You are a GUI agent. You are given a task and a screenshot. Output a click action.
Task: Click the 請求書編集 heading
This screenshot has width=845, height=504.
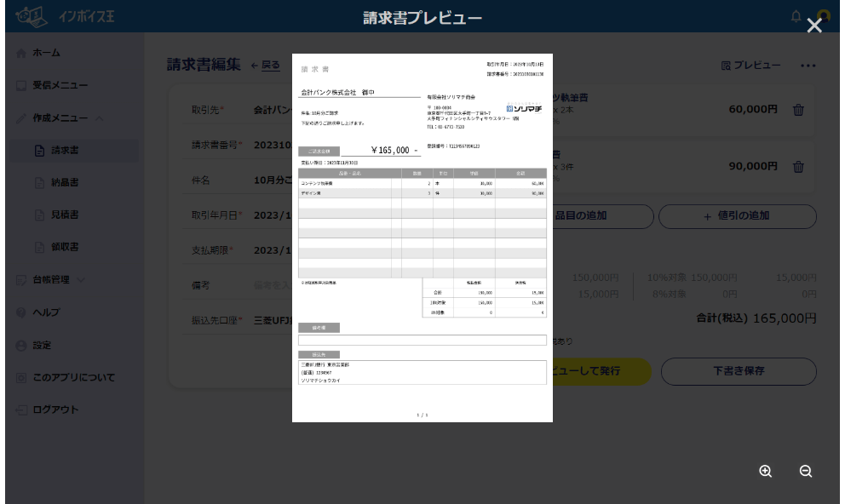point(204,65)
